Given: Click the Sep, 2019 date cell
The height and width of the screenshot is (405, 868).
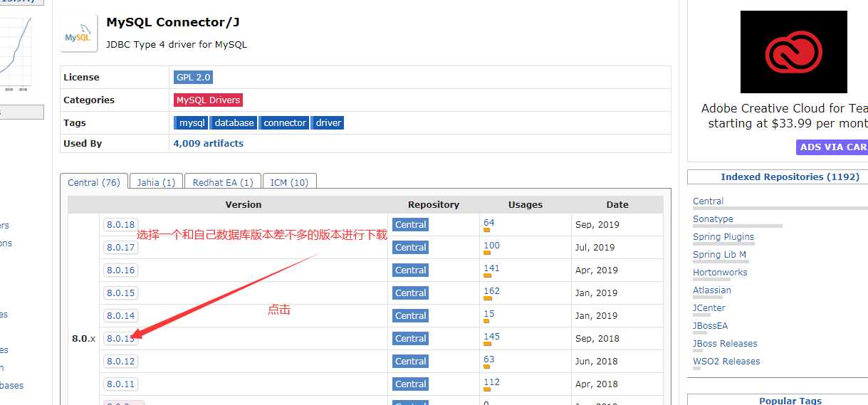Looking at the screenshot, I should [597, 224].
